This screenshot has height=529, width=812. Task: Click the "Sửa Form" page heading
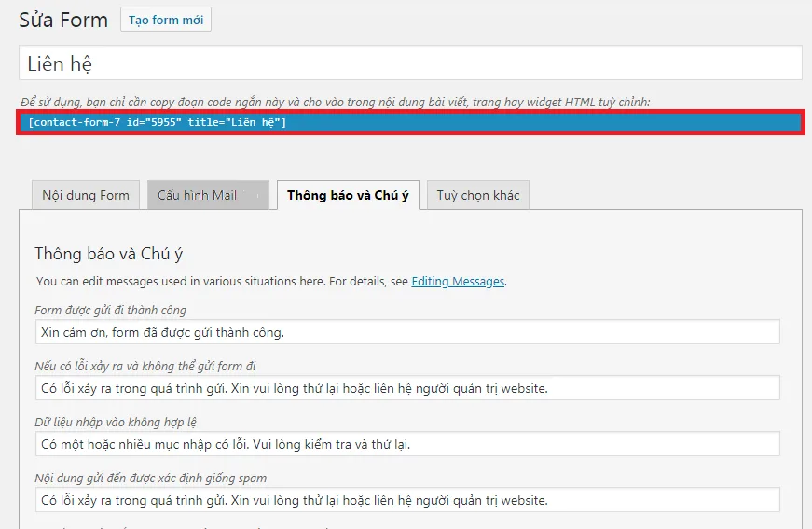62,20
